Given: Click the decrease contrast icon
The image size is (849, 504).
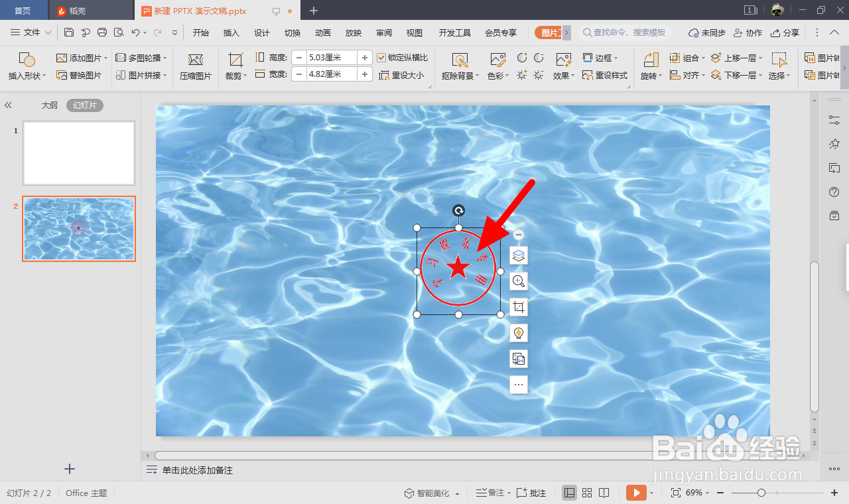Looking at the screenshot, I should tap(539, 58).
